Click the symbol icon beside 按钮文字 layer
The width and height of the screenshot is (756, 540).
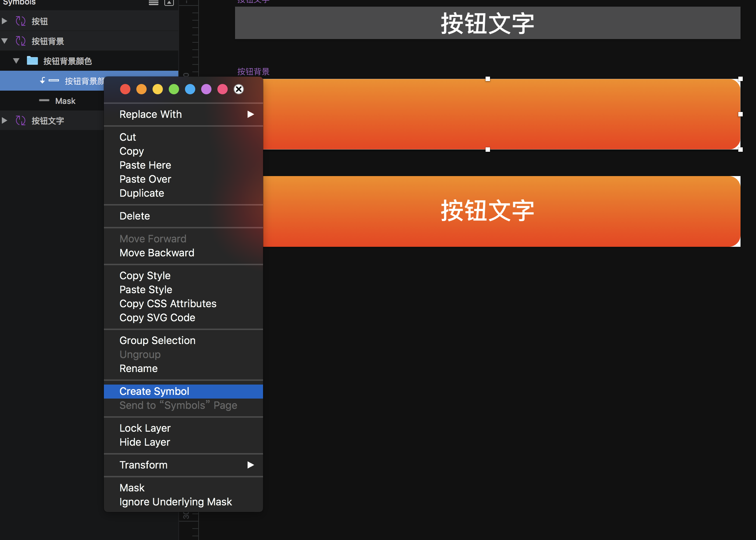pos(21,120)
